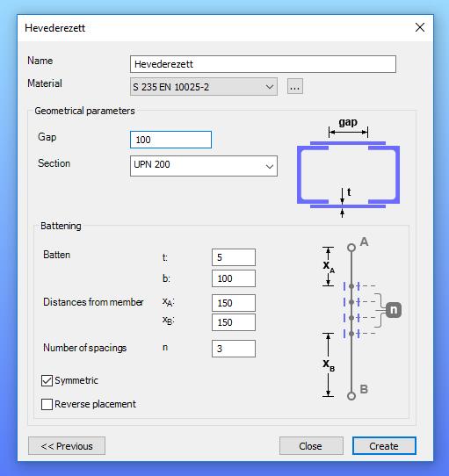Click the xA distance input field
Image resolution: width=449 pixels, height=476 pixels.
234,303
